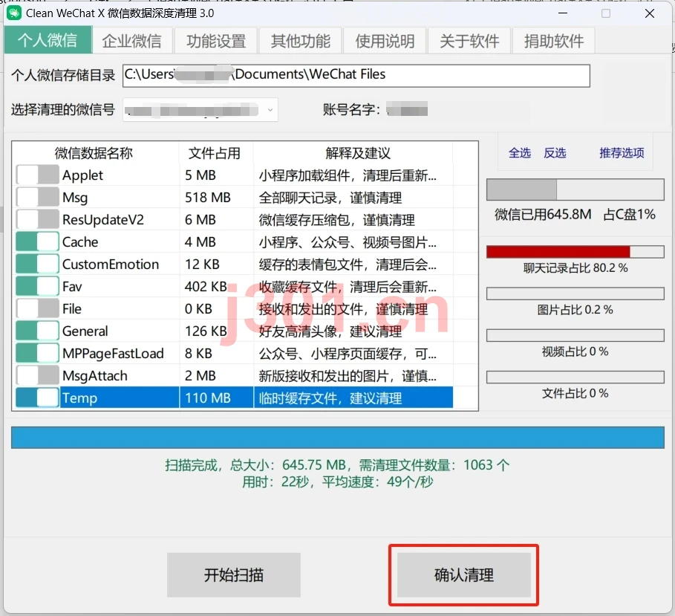
Task: Click the 全部聊天记录，谨慎清理 description
Action: (330, 198)
